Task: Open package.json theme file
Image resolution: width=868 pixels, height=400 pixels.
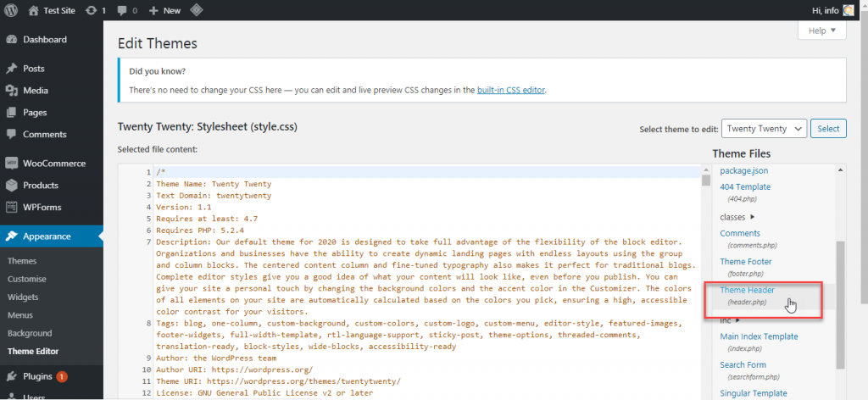Action: click(744, 171)
